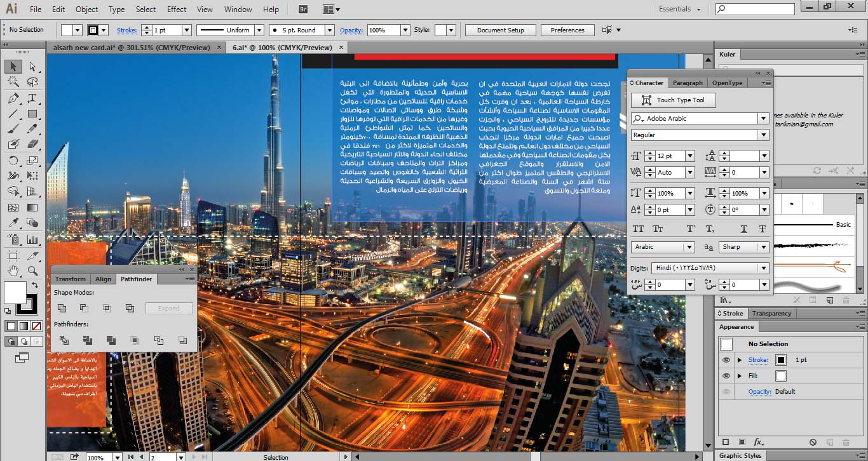Toggle Stroke visibility eye in Appearance
Image resolution: width=868 pixels, height=461 pixels.
[726, 360]
